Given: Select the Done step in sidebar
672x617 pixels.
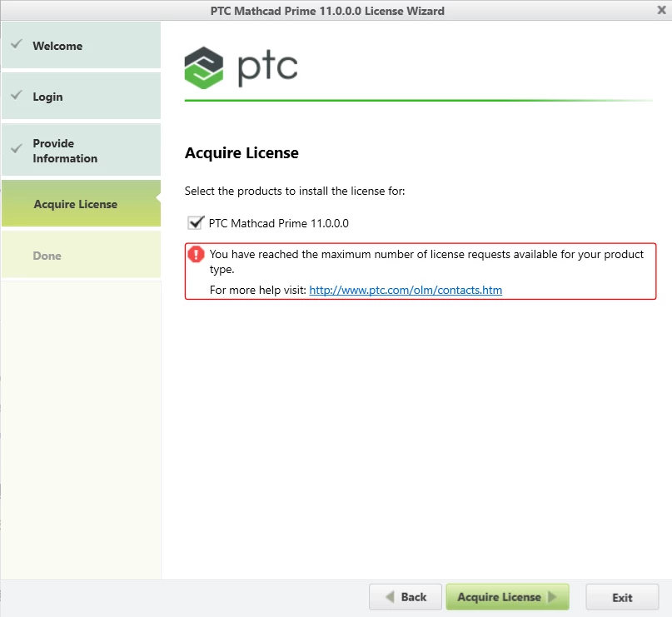Looking at the screenshot, I should coord(81,255).
